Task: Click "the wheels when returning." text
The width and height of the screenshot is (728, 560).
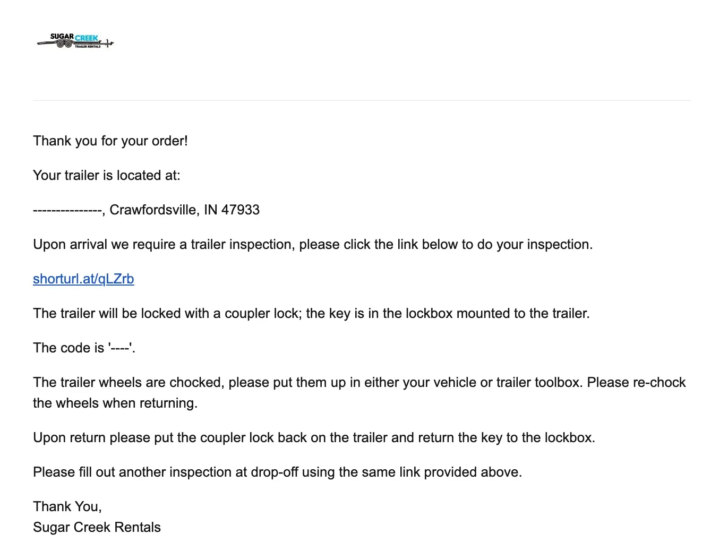Action: (115, 403)
